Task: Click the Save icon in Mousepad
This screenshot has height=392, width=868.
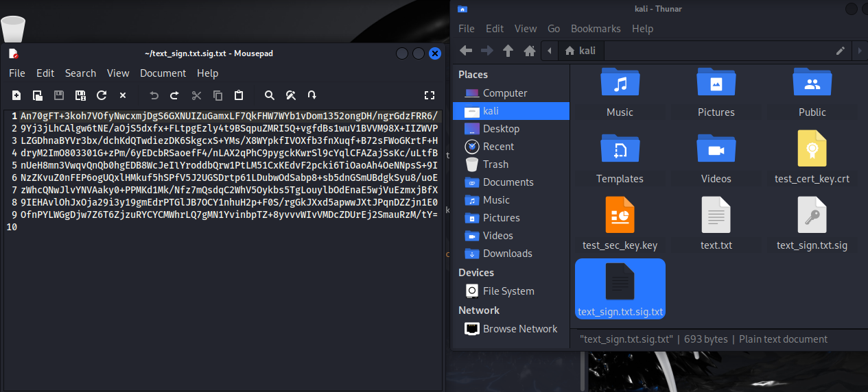Action: pyautogui.click(x=59, y=95)
